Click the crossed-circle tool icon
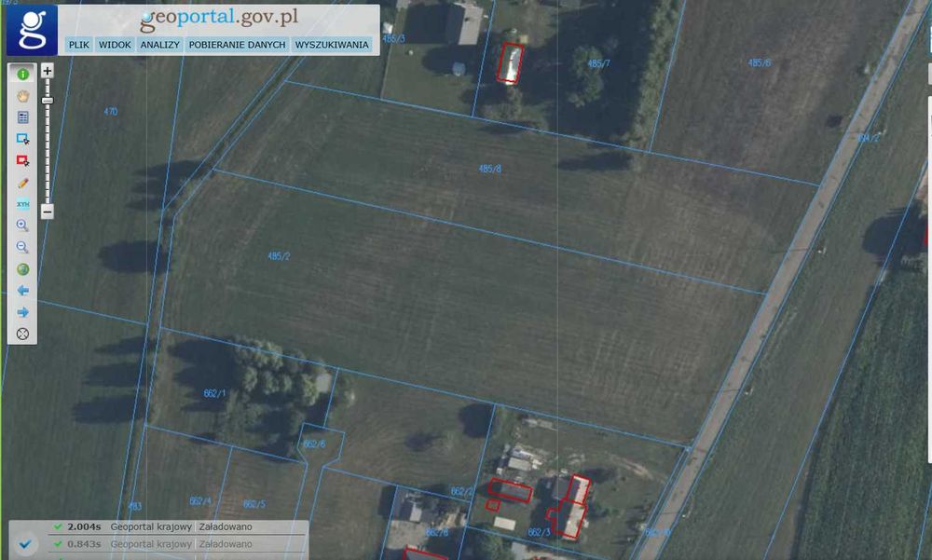 [22, 335]
